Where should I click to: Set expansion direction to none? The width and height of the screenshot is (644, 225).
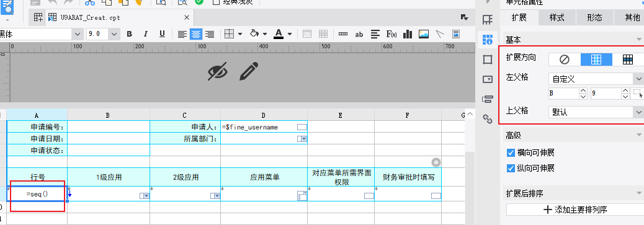point(565,60)
